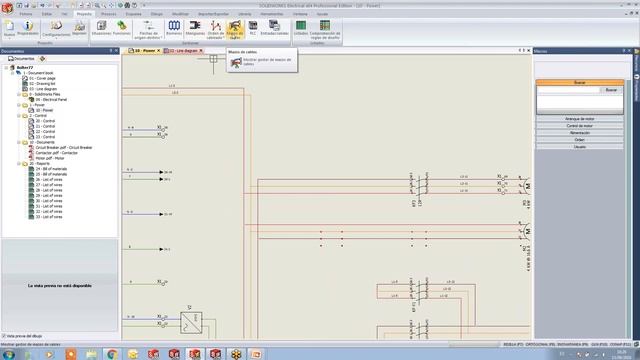Open project Propiedades info icon
The height and width of the screenshot is (360, 640).
(x=28, y=28)
